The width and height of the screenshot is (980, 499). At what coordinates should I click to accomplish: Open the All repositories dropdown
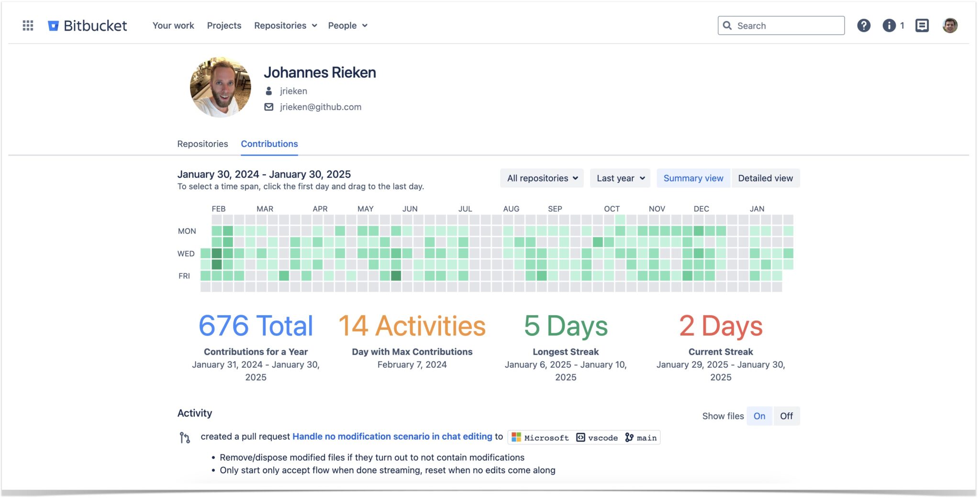542,178
